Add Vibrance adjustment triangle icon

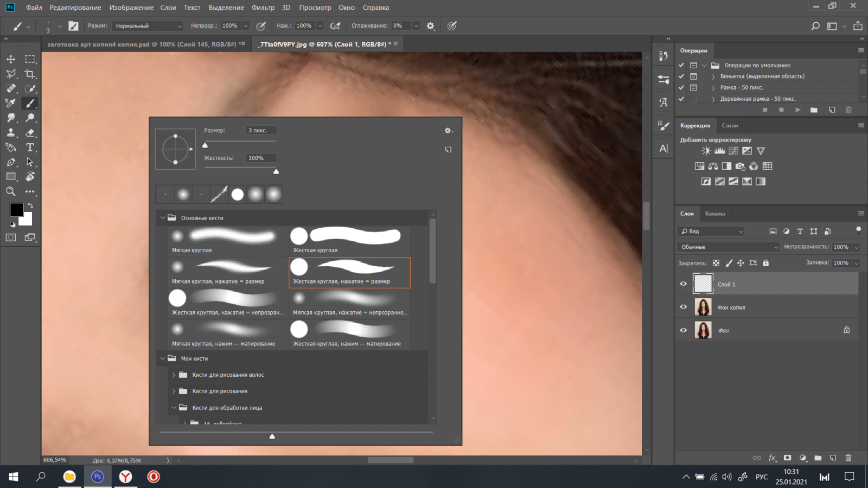coord(761,151)
